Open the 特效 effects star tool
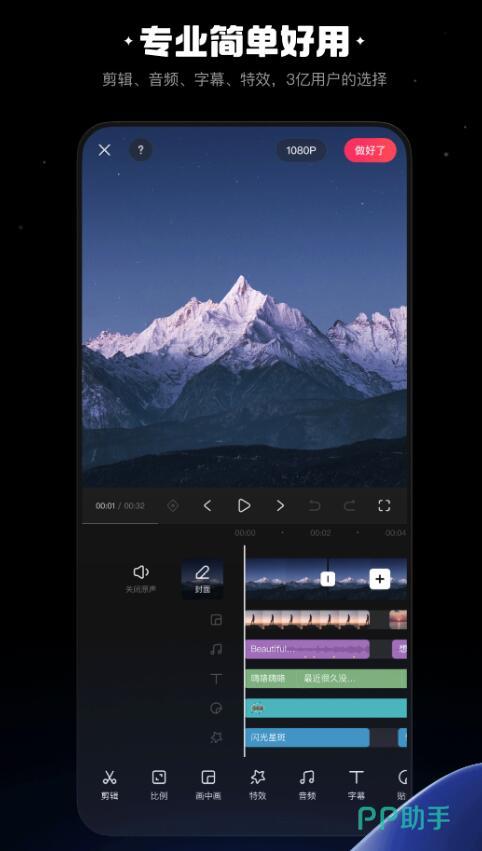 pyautogui.click(x=257, y=784)
